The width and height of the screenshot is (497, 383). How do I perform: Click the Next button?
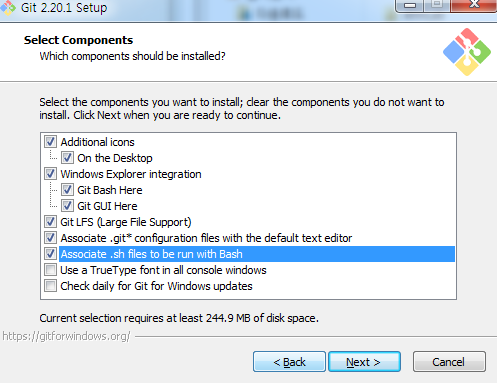(364, 361)
